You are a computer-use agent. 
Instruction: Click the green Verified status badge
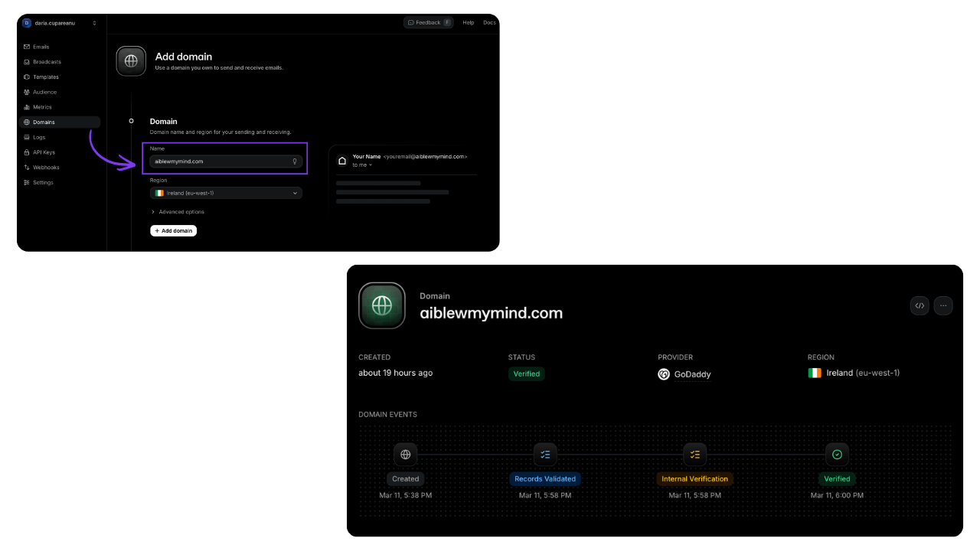(527, 374)
